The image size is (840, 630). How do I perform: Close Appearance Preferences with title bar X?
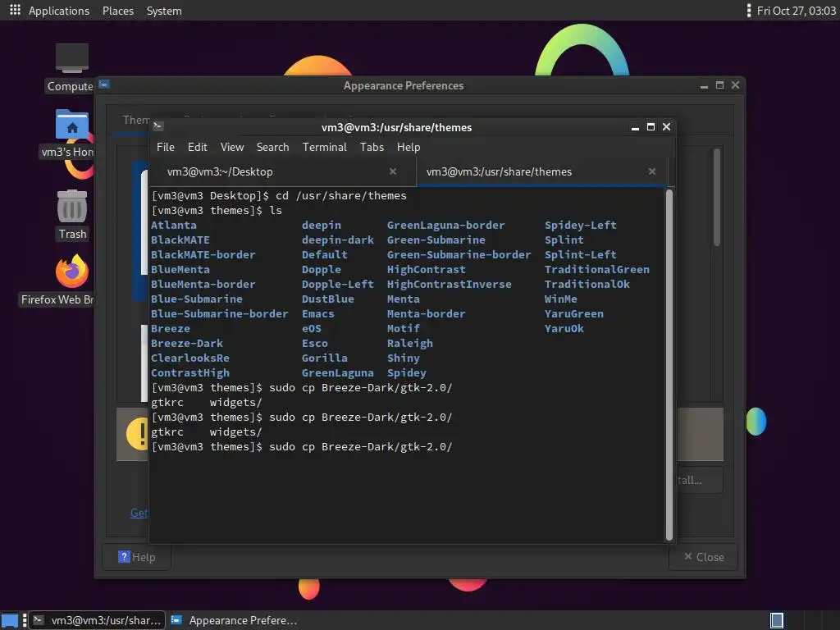(736, 85)
